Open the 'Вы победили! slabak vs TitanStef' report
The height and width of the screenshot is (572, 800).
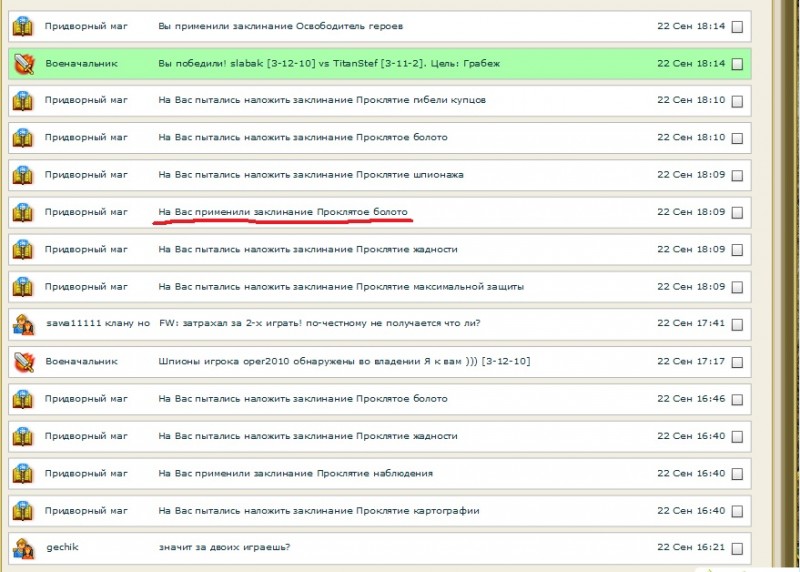[x=329, y=63]
